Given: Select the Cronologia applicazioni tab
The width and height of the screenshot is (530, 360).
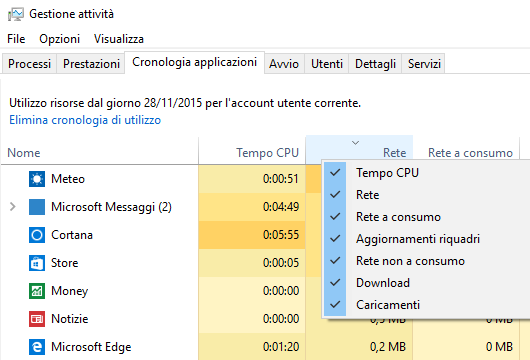Looking at the screenshot, I should tap(194, 62).
